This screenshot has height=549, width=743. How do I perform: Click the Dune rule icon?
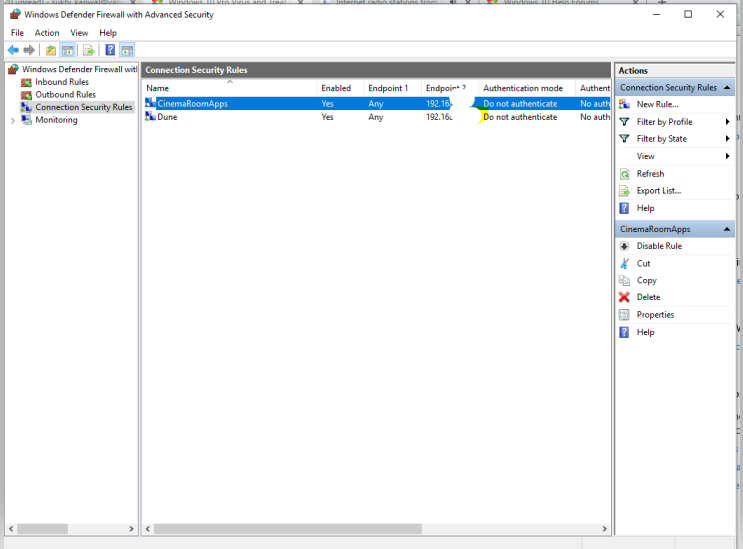click(151, 116)
